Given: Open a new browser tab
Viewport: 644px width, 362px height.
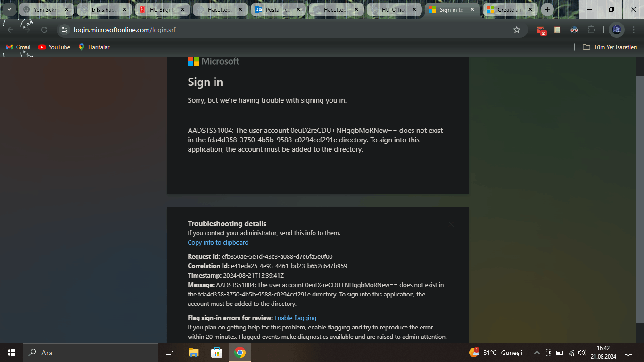Looking at the screenshot, I should tap(547, 9).
